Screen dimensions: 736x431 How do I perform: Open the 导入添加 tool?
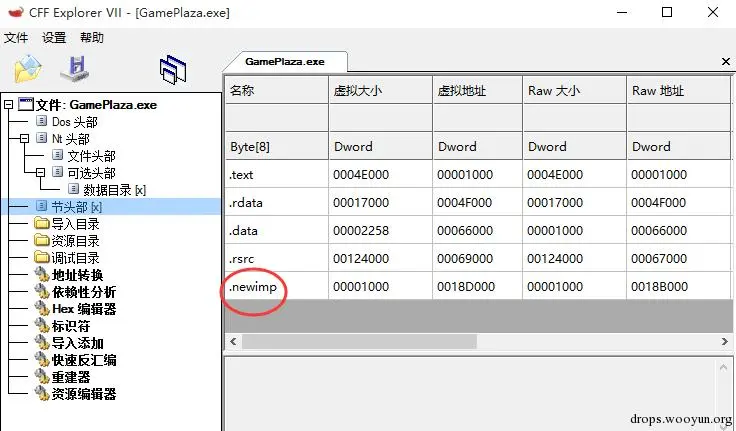77,343
